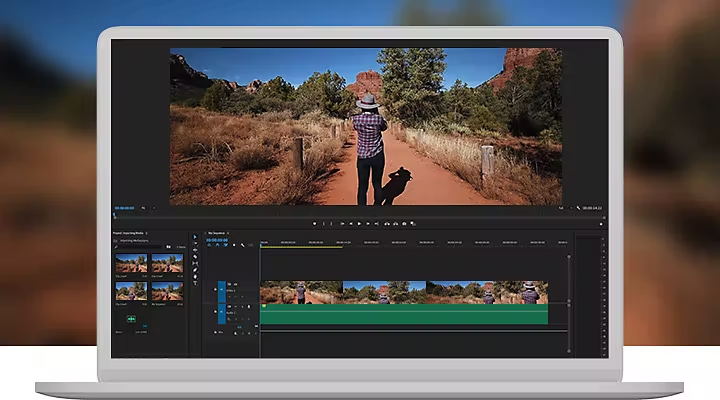Select the Pen tool in the tools panel

tap(195, 270)
